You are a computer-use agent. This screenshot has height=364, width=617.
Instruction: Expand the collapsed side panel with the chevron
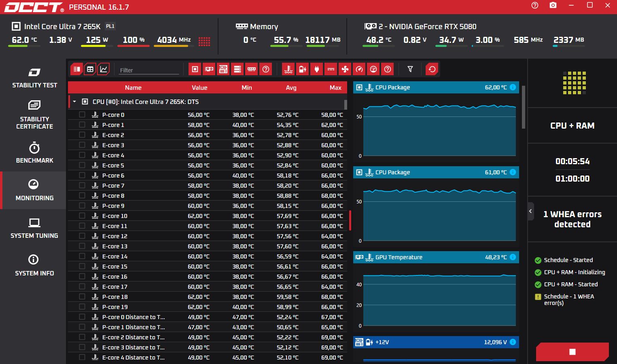531,211
